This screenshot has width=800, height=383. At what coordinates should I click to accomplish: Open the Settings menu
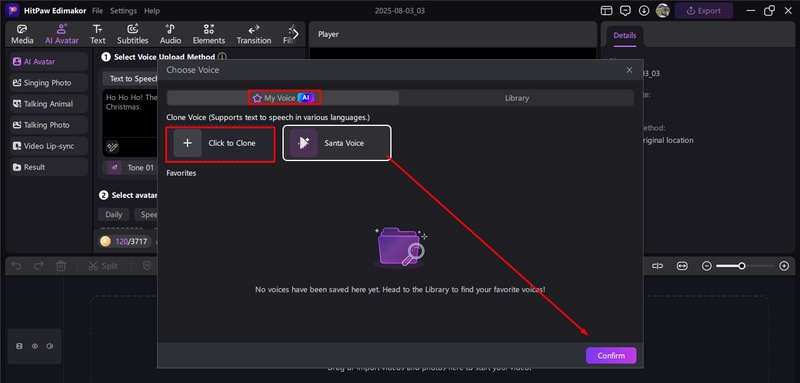[x=123, y=11]
